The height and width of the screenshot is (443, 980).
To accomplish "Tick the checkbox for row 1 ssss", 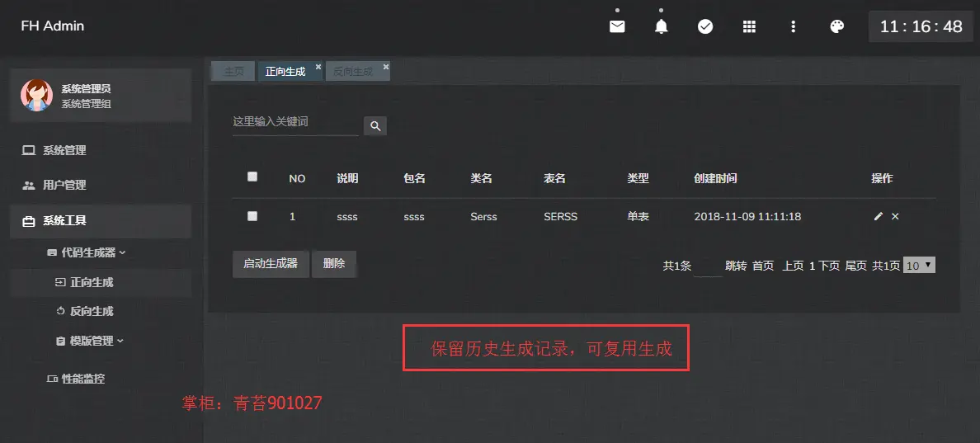I will click(x=252, y=216).
